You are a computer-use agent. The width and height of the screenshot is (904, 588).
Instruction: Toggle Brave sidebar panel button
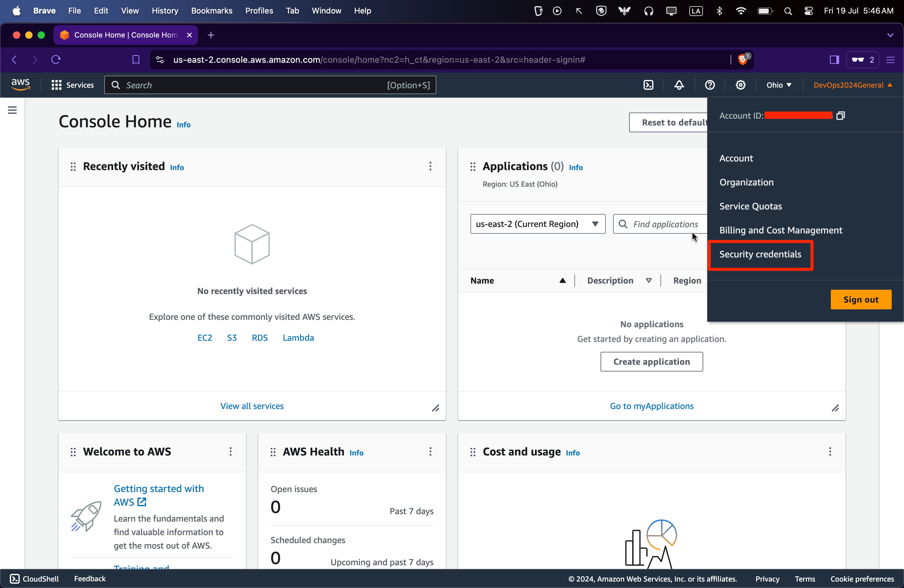click(x=834, y=60)
